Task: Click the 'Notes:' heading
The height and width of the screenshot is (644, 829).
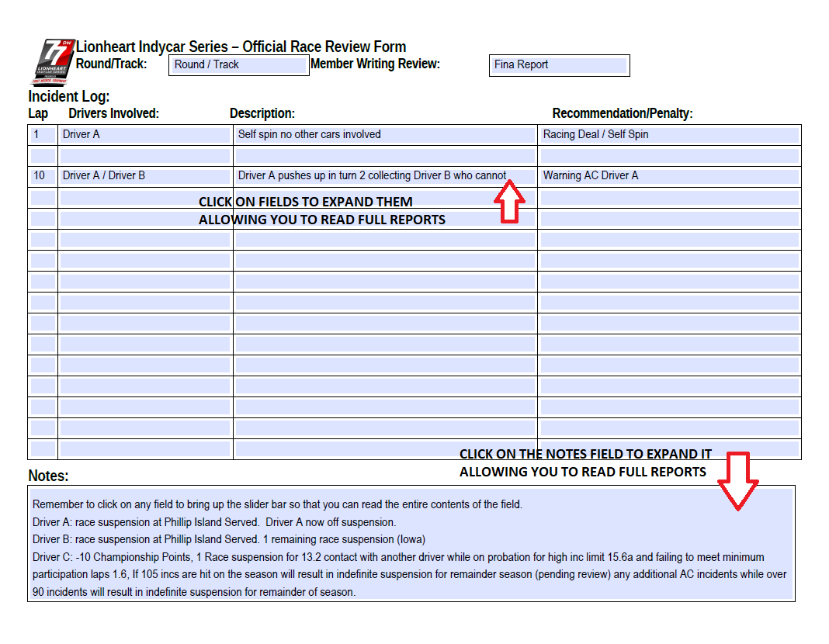Action: click(48, 476)
